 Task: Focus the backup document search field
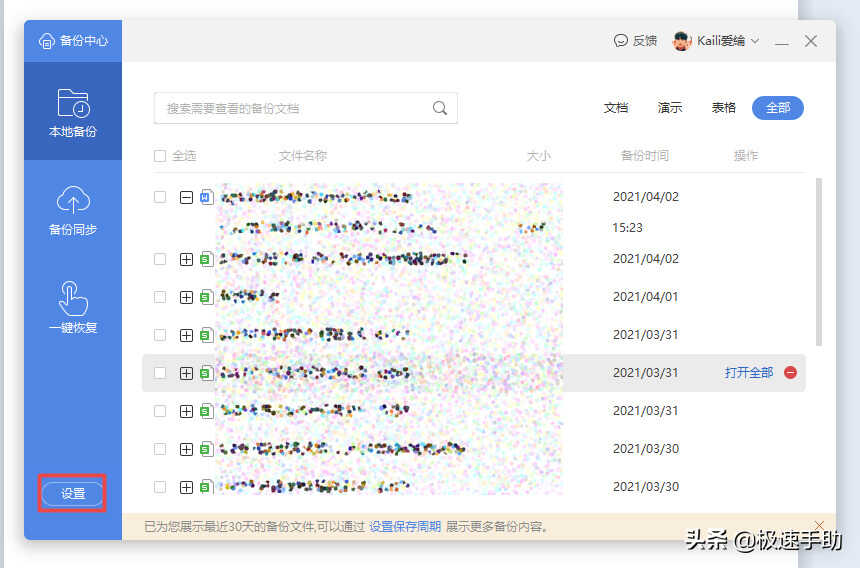[x=305, y=108]
